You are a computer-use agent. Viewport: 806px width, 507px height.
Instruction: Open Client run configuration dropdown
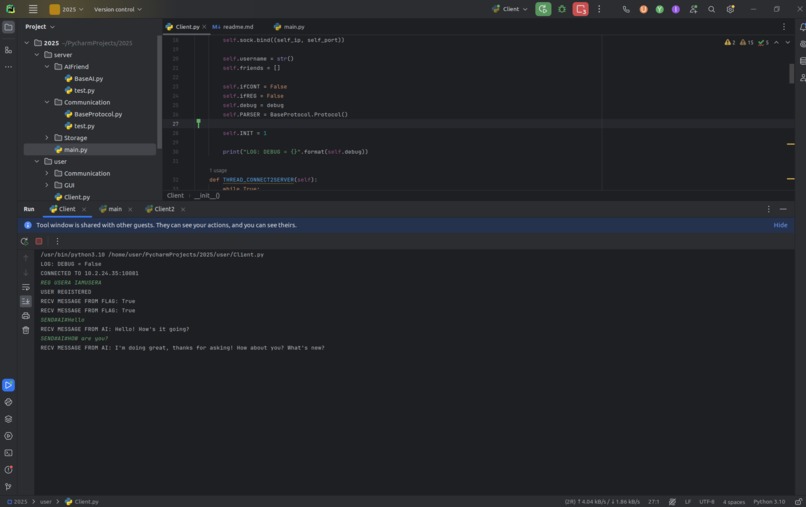click(x=510, y=9)
